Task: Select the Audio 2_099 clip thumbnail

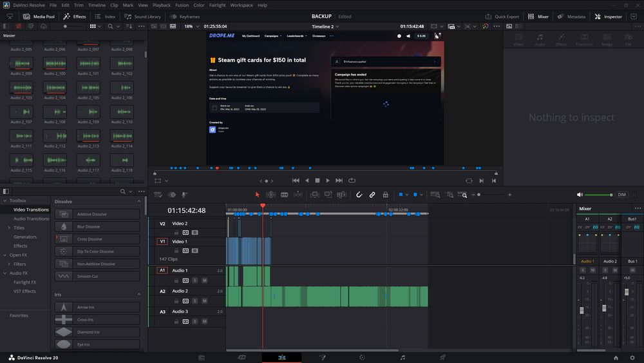Action: pos(22,63)
